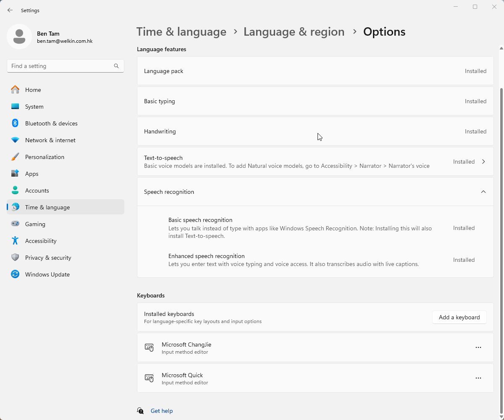This screenshot has height=420, width=504.
Task: Click the Language features section heading
Action: [x=162, y=49]
